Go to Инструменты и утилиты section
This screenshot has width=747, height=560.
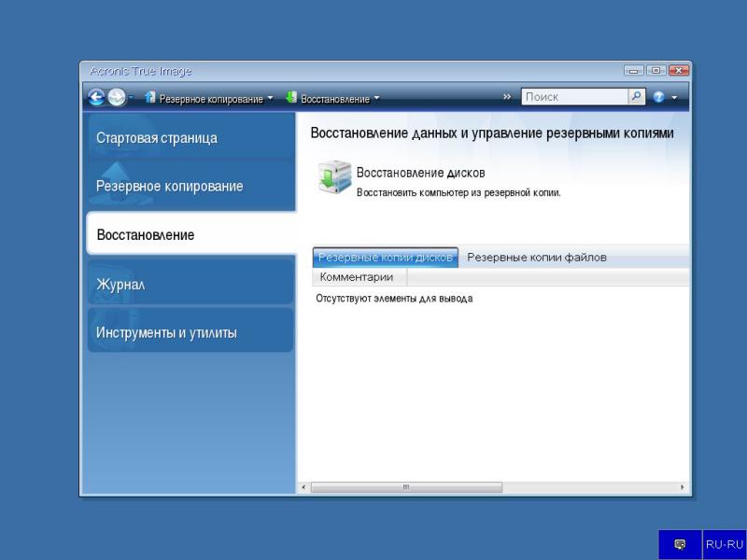(x=166, y=332)
